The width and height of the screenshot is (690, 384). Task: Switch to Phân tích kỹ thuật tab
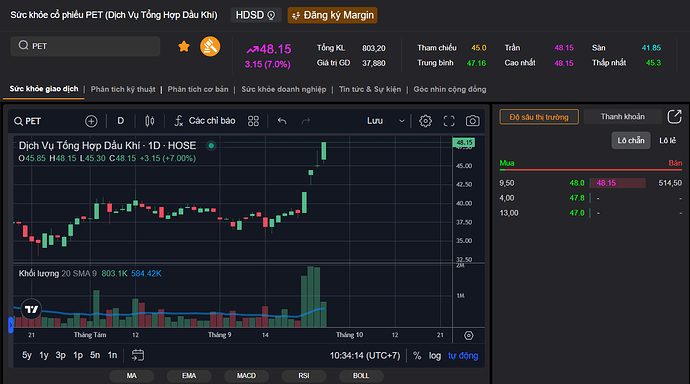[x=123, y=89]
